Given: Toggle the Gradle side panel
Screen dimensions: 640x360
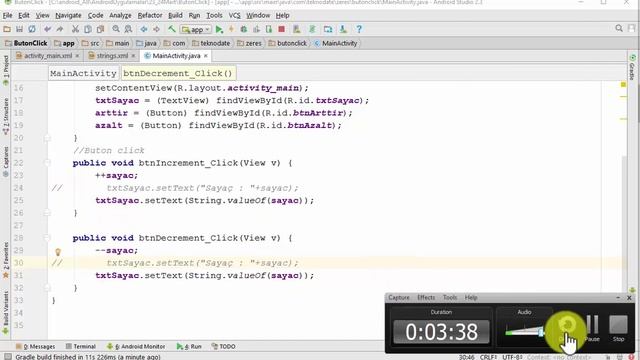Looking at the screenshot, I should (632, 67).
